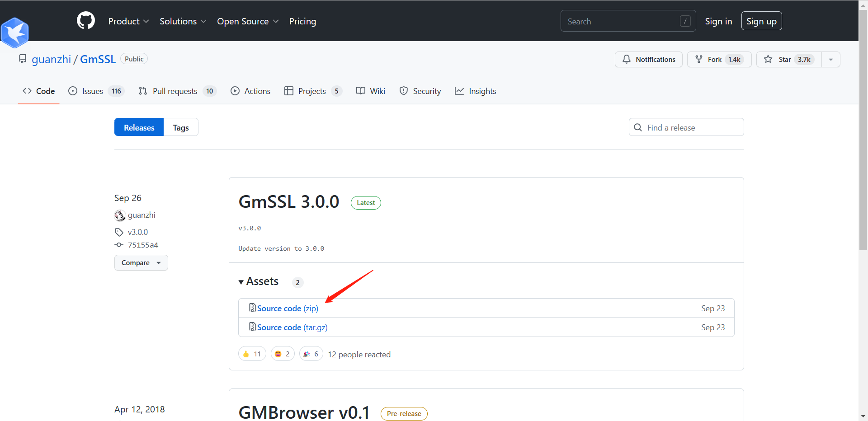Click the Star count 3.7k
868x421 pixels.
(x=804, y=59)
